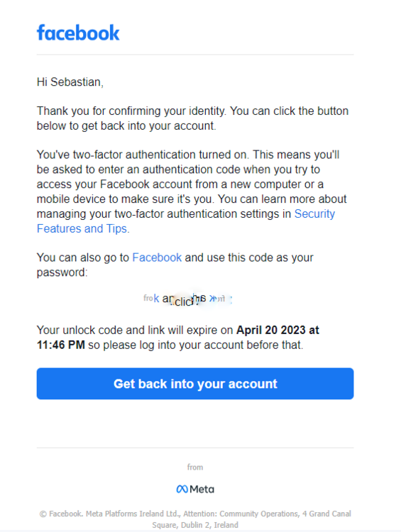Click the Meta wordmark text in the footer

tap(202, 489)
